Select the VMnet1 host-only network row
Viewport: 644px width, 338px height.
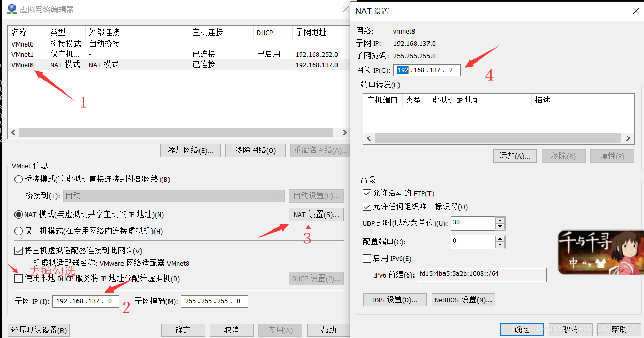tap(179, 54)
